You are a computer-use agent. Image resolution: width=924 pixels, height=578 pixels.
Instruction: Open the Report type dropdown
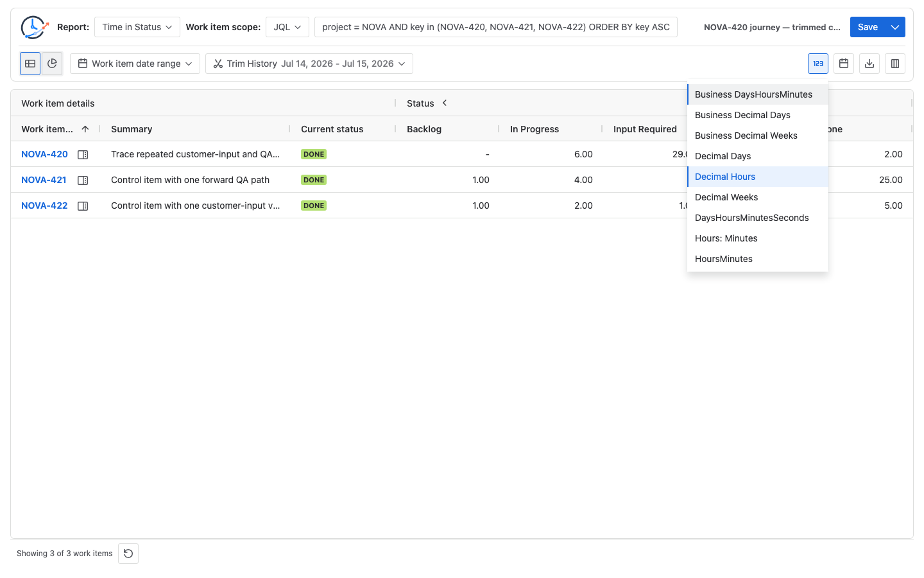point(137,27)
